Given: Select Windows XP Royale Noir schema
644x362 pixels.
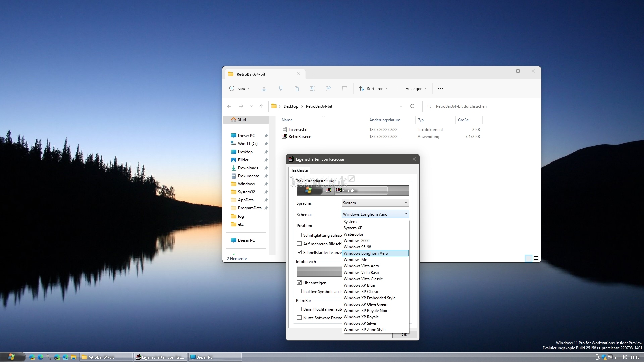Looking at the screenshot, I should 375,311.
